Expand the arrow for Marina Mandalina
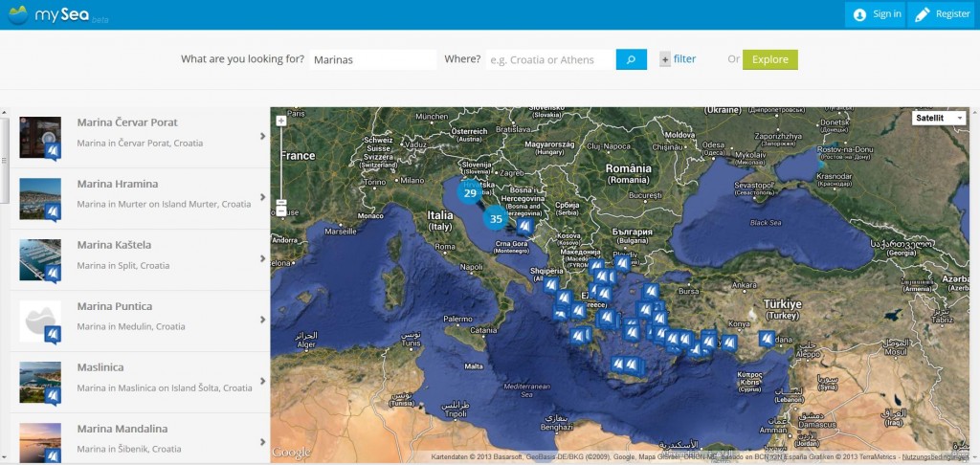 point(263,442)
